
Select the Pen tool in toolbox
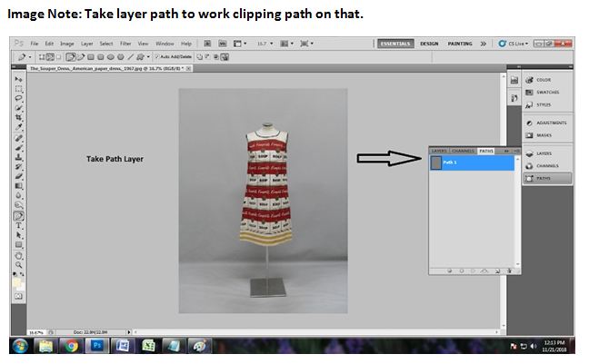[18, 216]
